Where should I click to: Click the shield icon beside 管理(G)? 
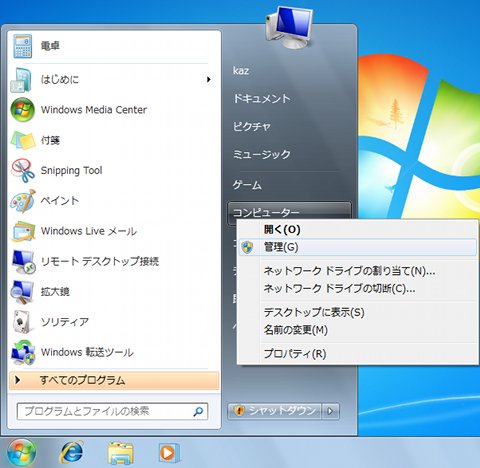[247, 247]
